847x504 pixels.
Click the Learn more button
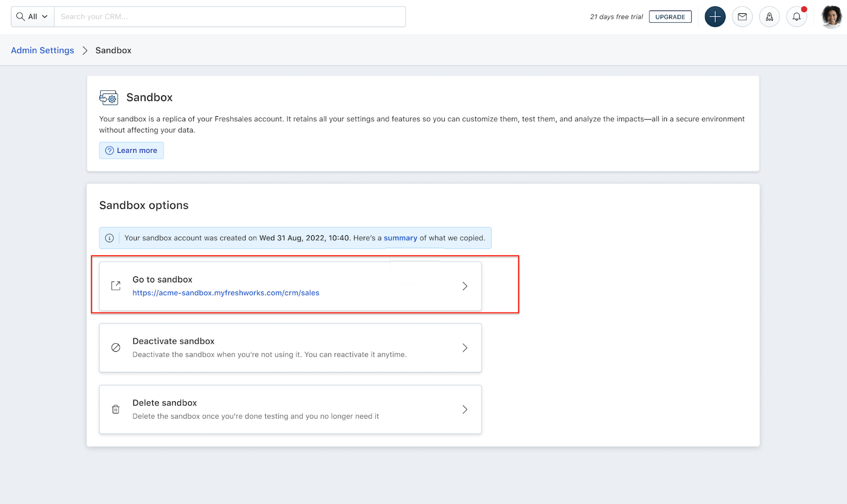(131, 150)
